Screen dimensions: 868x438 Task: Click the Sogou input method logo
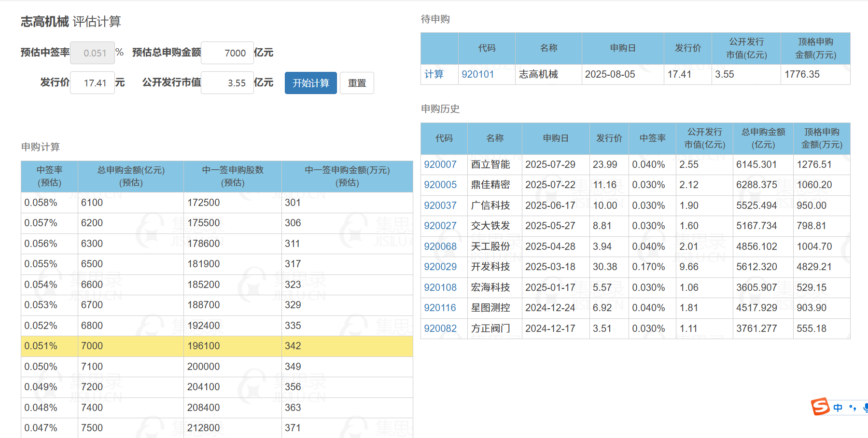point(820,407)
